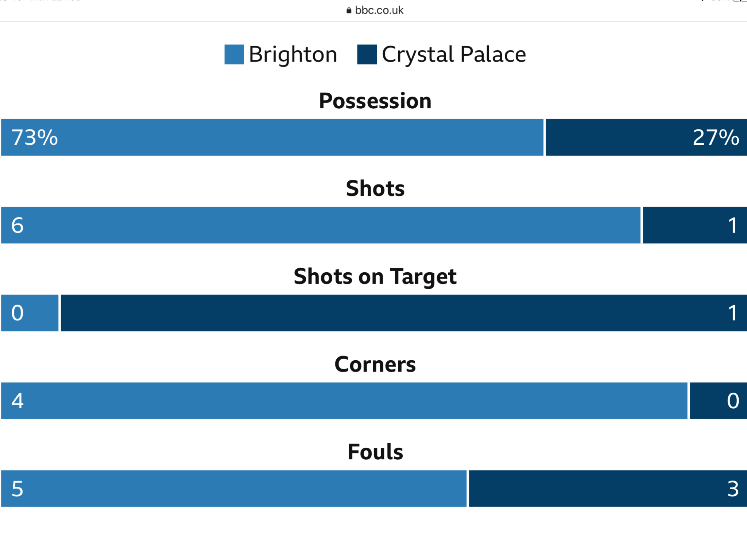The image size is (747, 560).
Task: Click the Corners heading
Action: pyautogui.click(x=375, y=364)
